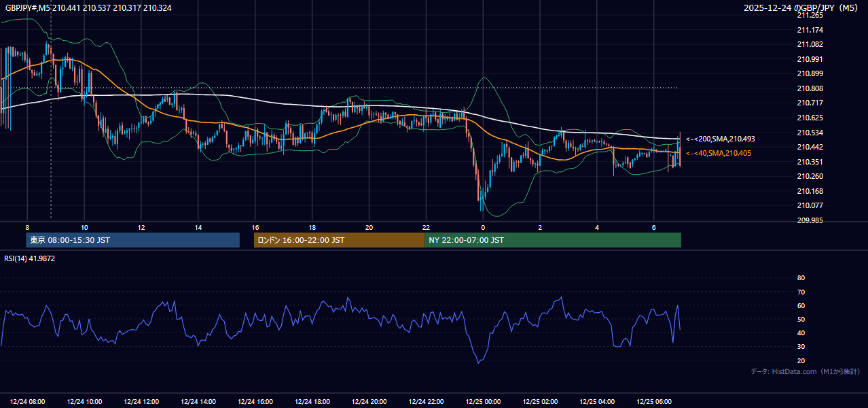Click the bottom time label 12/24 20:00

click(x=370, y=402)
